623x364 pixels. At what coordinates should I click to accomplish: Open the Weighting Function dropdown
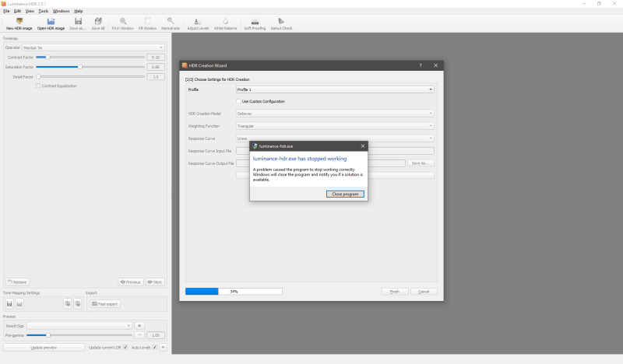[x=335, y=126]
